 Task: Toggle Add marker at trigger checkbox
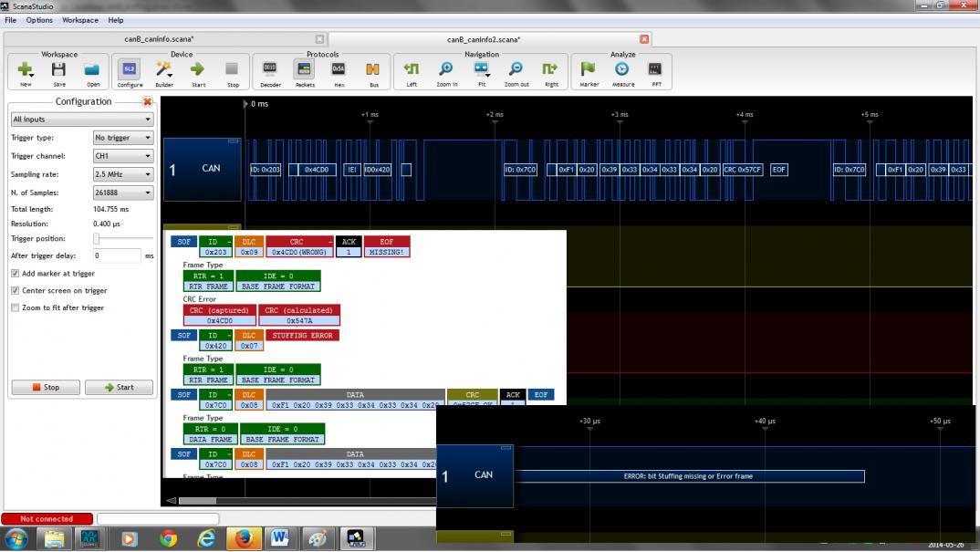(x=15, y=273)
